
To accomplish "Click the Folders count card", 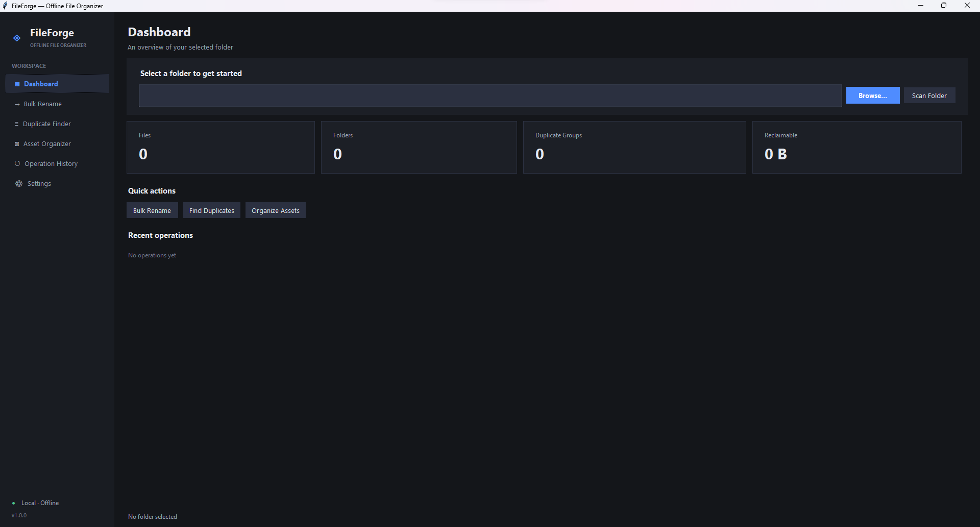I will click(419, 147).
